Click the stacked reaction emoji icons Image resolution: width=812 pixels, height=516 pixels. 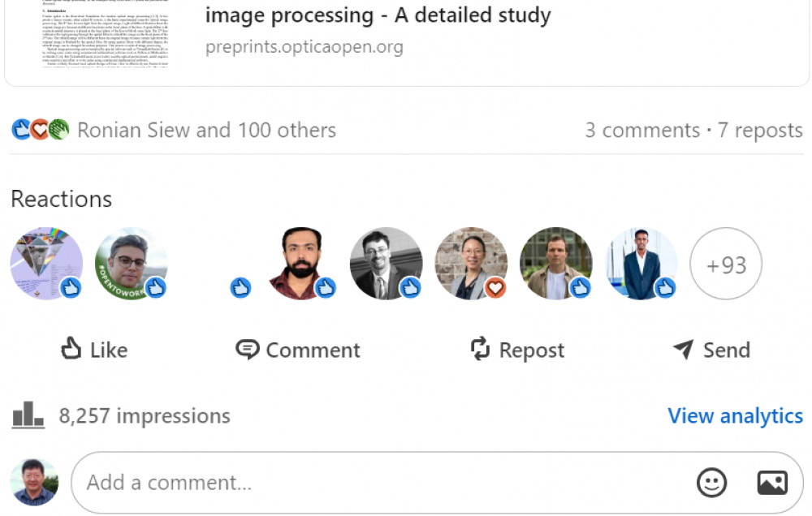[x=41, y=130]
